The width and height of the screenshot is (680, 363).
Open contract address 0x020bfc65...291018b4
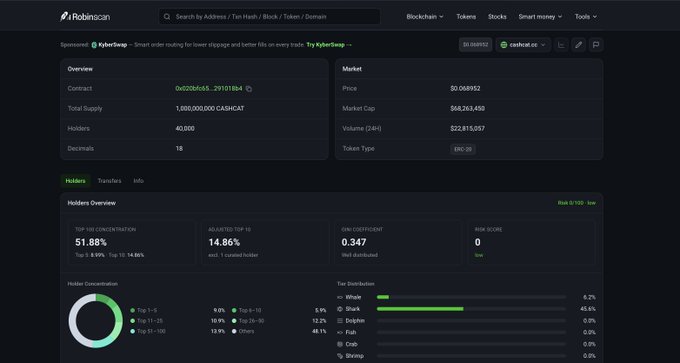tap(209, 88)
